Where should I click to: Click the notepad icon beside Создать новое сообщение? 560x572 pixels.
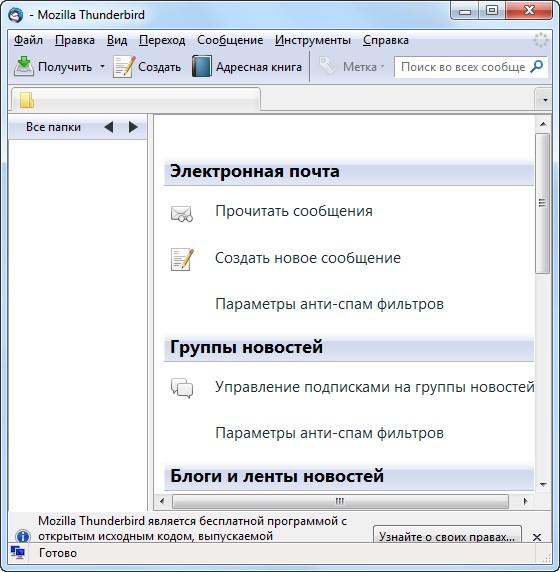click(182, 259)
